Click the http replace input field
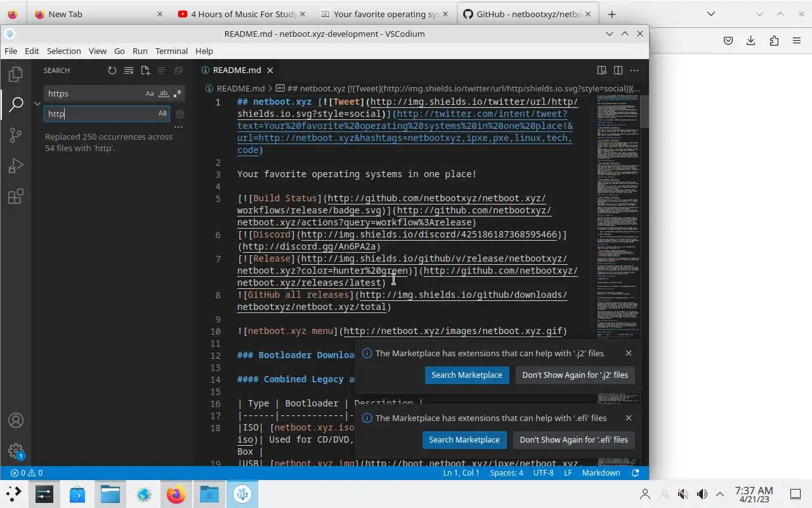This screenshot has width=812, height=508. pos(100,114)
